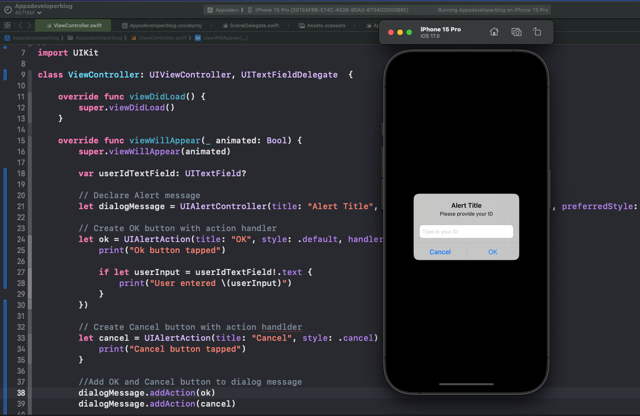640x416 pixels.
Task: Click line number 21 in the gutter
Action: 21,206
